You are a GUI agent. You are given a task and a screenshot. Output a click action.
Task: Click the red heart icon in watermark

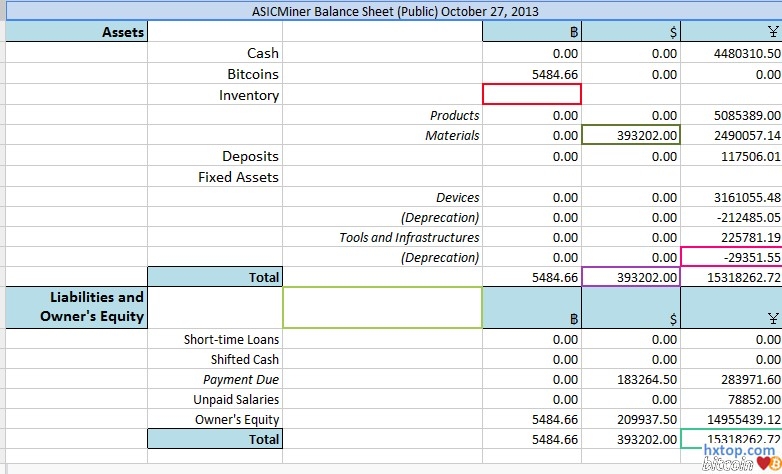click(x=762, y=464)
